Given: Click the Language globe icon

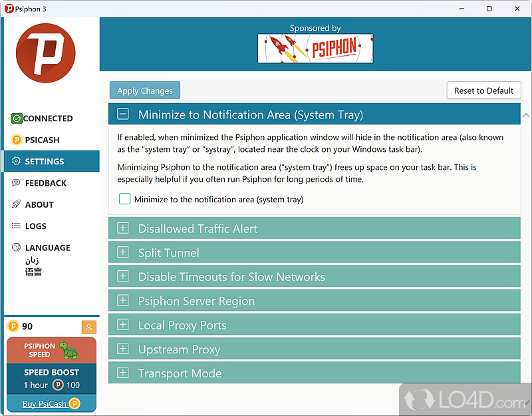Looking at the screenshot, I should [x=16, y=247].
